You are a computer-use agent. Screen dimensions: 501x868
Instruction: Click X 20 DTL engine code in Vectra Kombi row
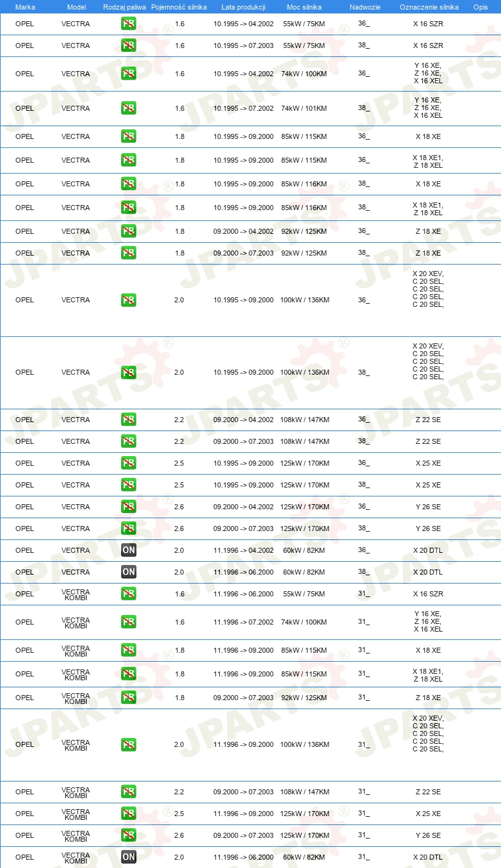[428, 857]
